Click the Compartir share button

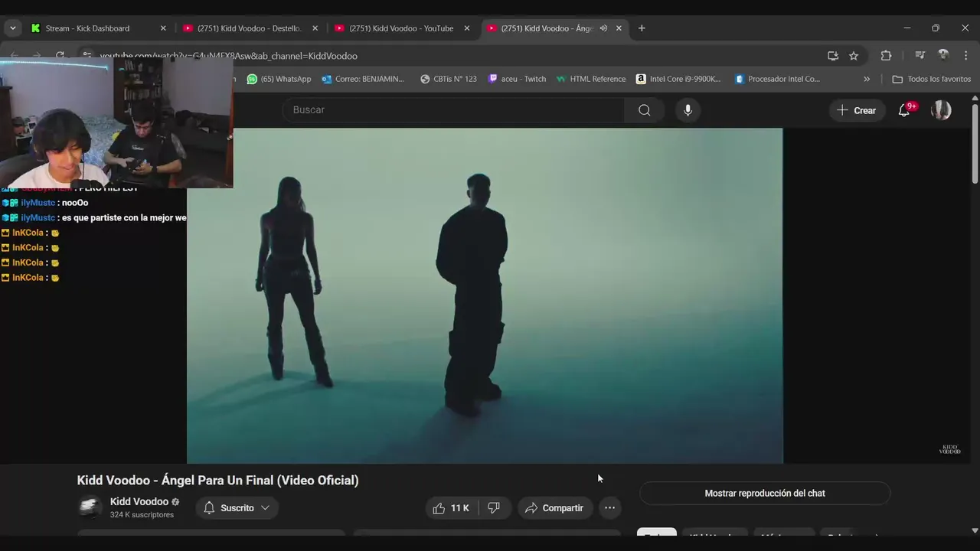coord(554,508)
